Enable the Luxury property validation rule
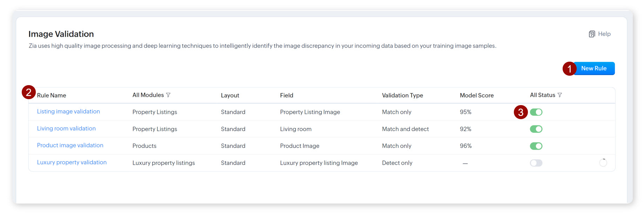Viewport: 644px width, 213px height. coord(536,163)
